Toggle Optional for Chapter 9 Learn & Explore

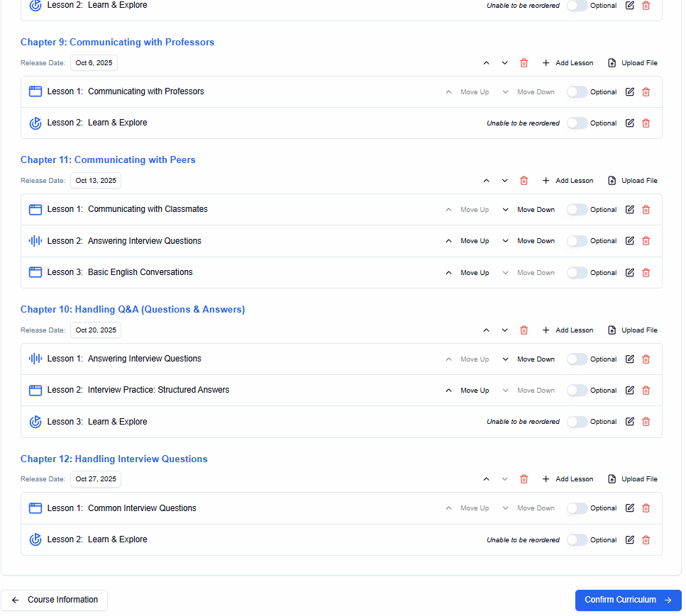click(577, 123)
